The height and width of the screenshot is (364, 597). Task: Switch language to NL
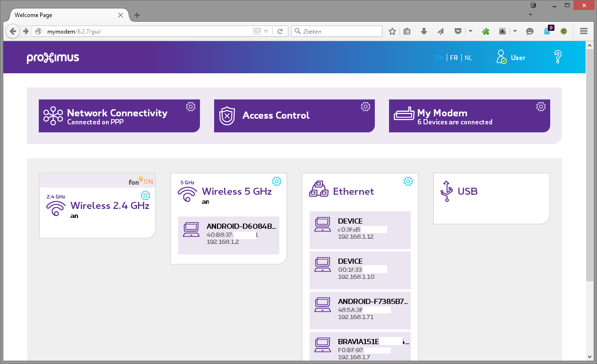click(x=468, y=58)
